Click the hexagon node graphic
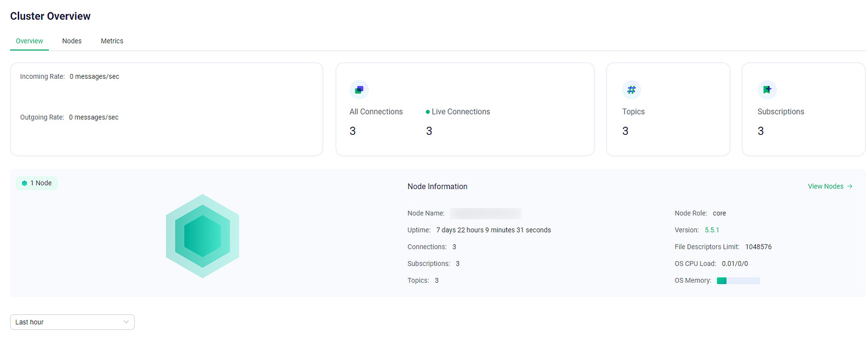The height and width of the screenshot is (337, 868). click(x=203, y=236)
